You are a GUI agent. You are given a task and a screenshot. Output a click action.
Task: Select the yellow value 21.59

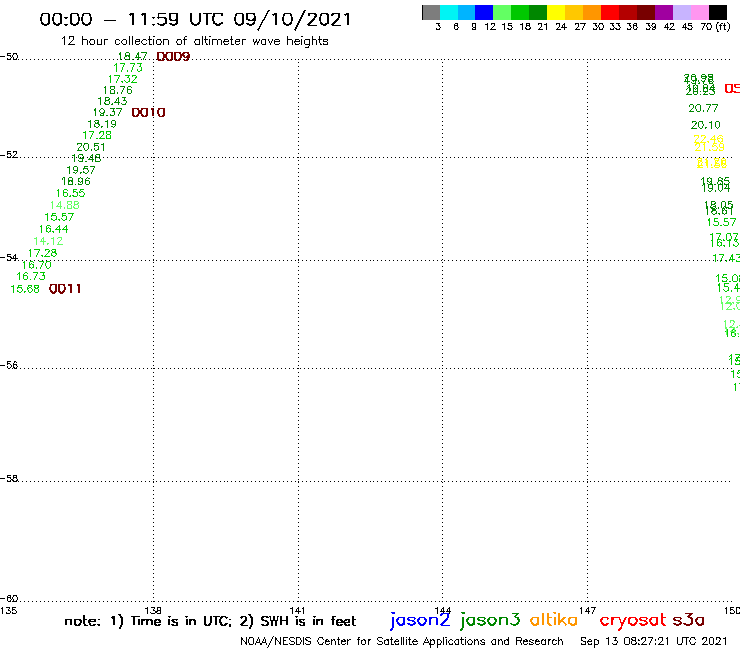(x=709, y=147)
